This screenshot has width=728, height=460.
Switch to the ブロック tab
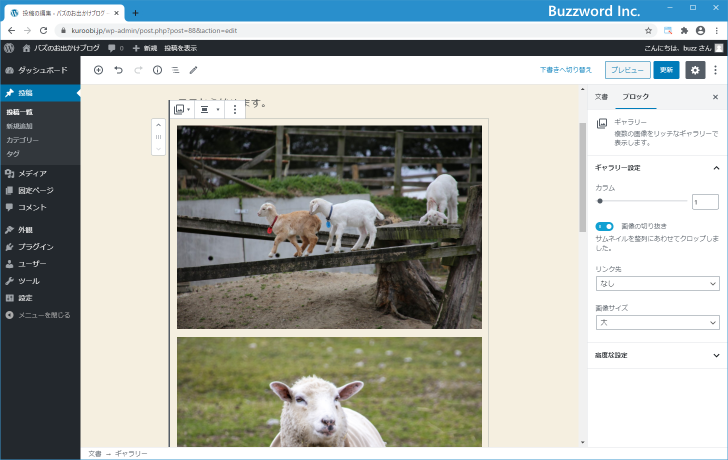point(636,97)
